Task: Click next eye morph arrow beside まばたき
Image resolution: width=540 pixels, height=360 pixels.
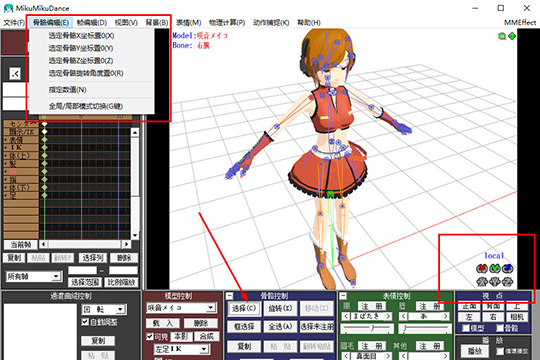Action: 388,316
